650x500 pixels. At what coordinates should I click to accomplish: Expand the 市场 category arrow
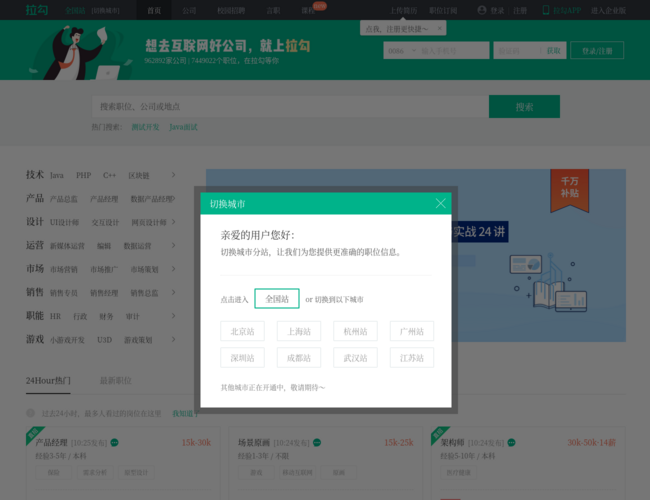173,269
